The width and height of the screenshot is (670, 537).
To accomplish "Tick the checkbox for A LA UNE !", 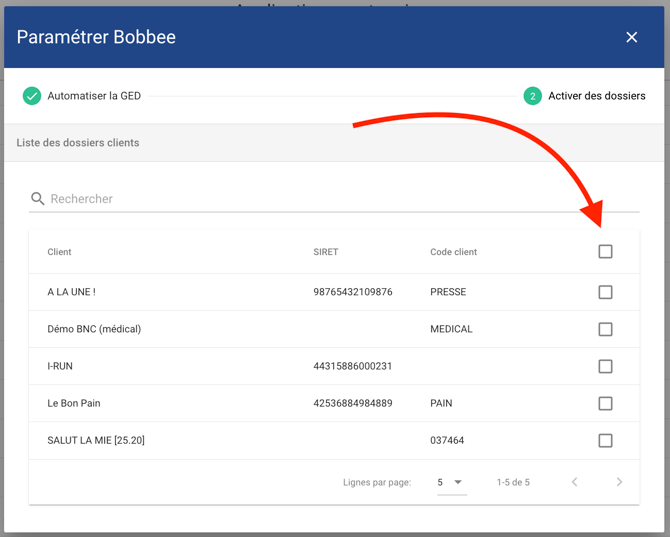I will (605, 292).
